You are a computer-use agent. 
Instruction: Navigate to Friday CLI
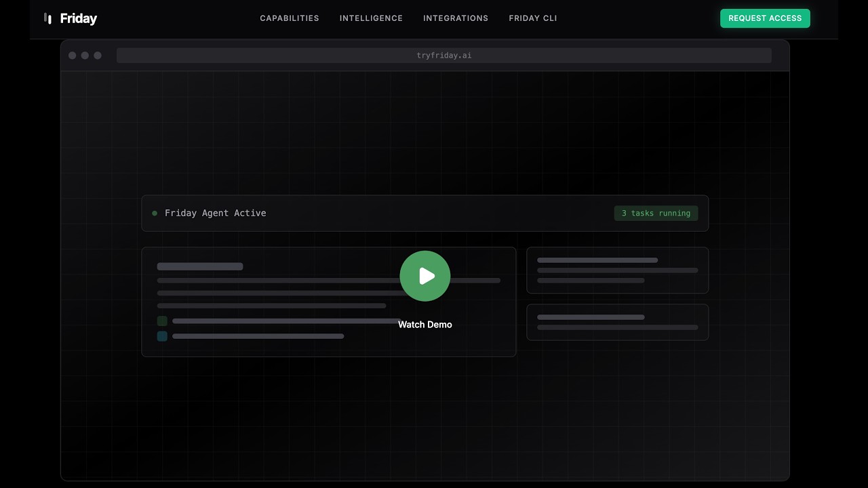tap(533, 18)
